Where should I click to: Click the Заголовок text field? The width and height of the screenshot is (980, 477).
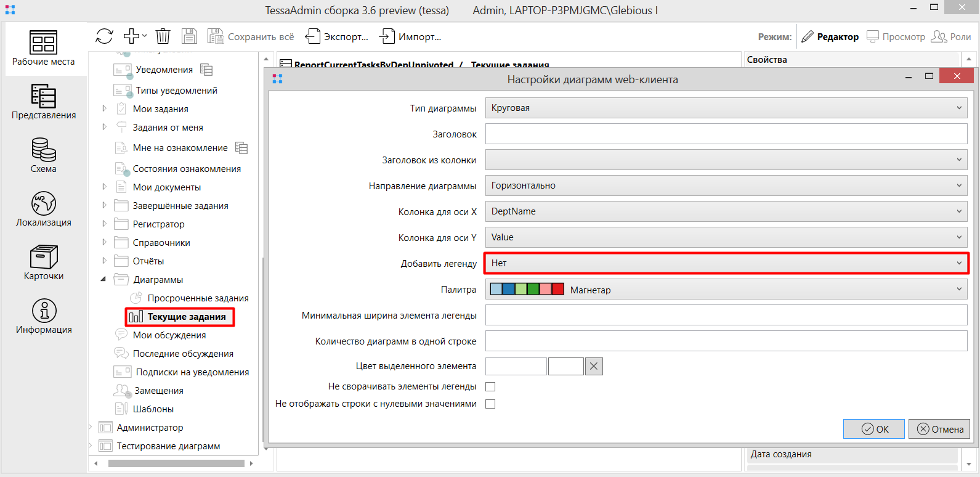[x=726, y=134]
